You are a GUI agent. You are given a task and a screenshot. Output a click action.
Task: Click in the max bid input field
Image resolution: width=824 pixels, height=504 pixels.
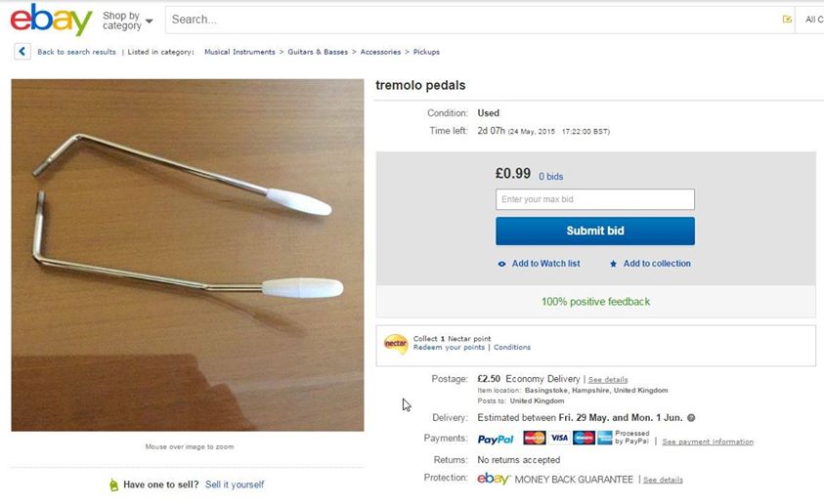point(594,199)
